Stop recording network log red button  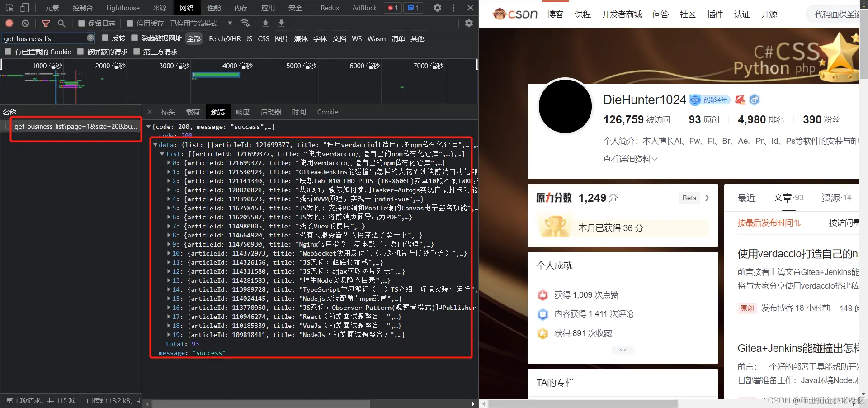(x=9, y=23)
